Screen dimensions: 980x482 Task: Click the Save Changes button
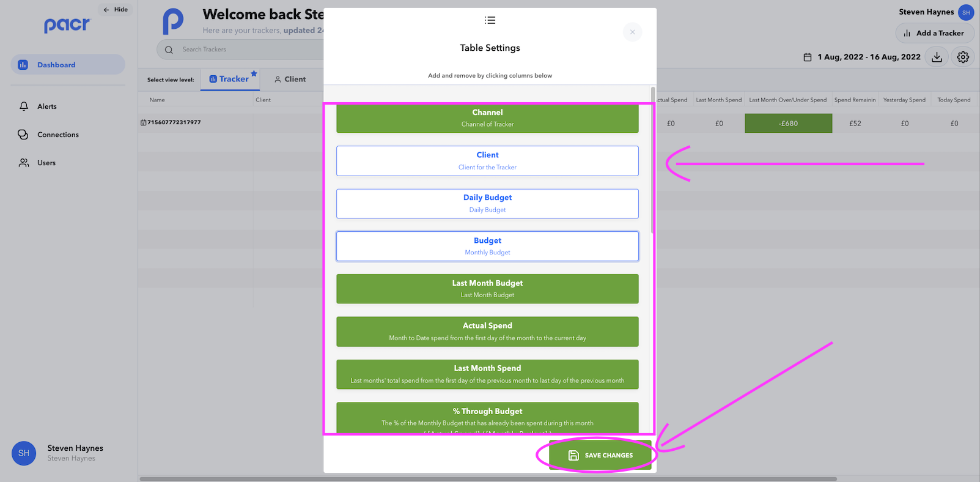coord(600,455)
